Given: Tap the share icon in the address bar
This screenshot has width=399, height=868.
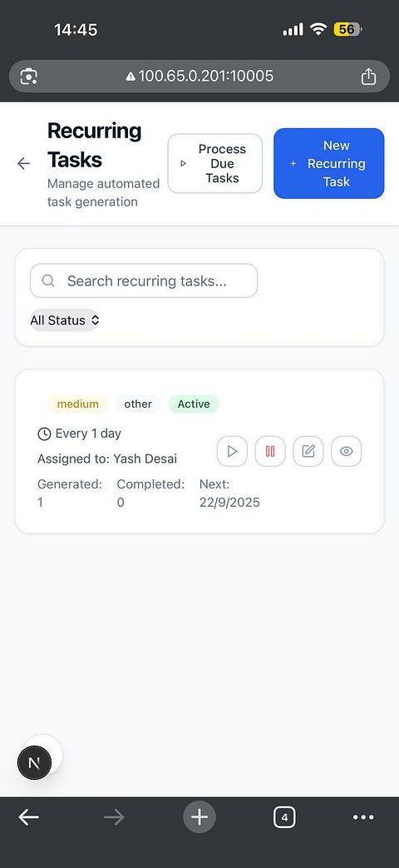Looking at the screenshot, I should point(368,77).
